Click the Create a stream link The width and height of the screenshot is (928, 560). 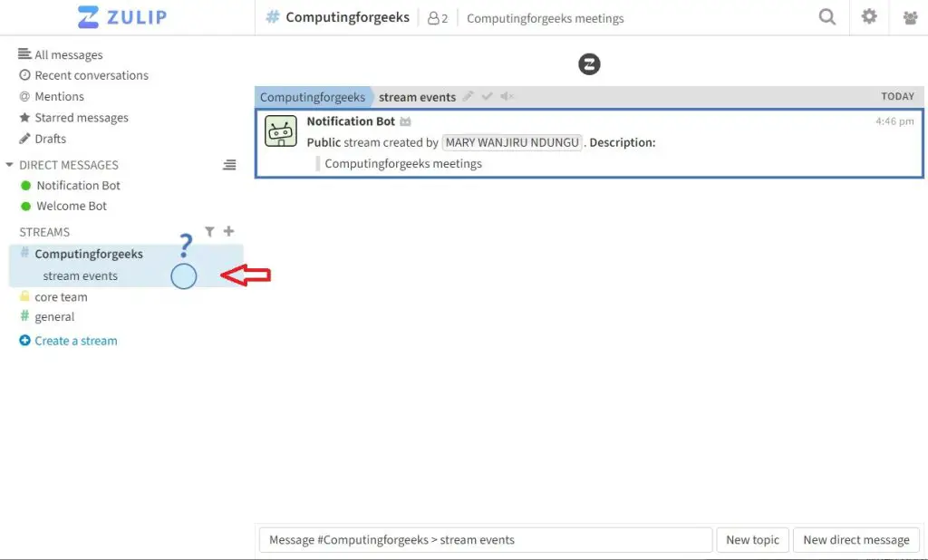click(76, 341)
